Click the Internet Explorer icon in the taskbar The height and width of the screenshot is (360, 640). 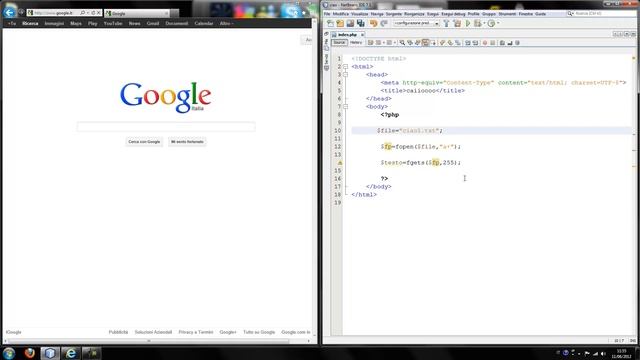(x=71, y=353)
